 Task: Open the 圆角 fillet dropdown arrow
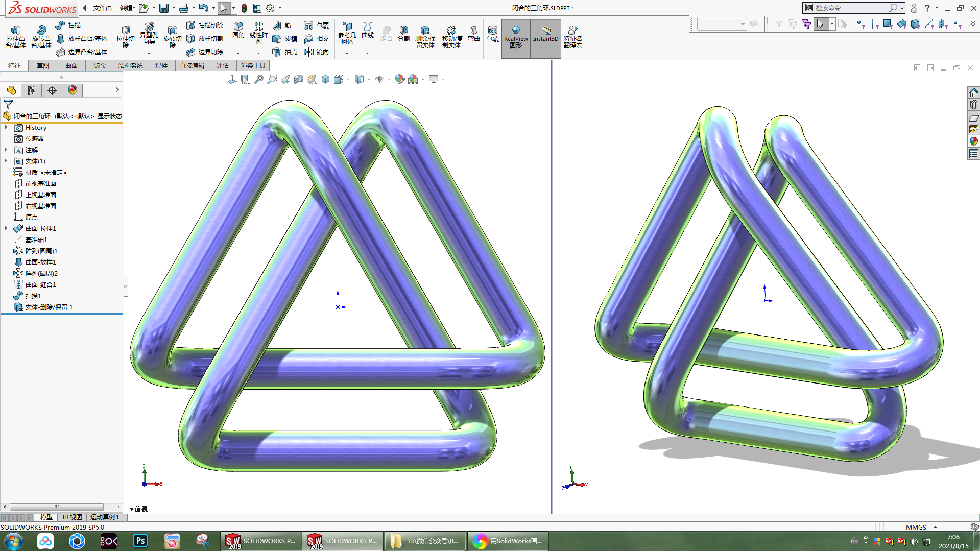click(x=238, y=53)
